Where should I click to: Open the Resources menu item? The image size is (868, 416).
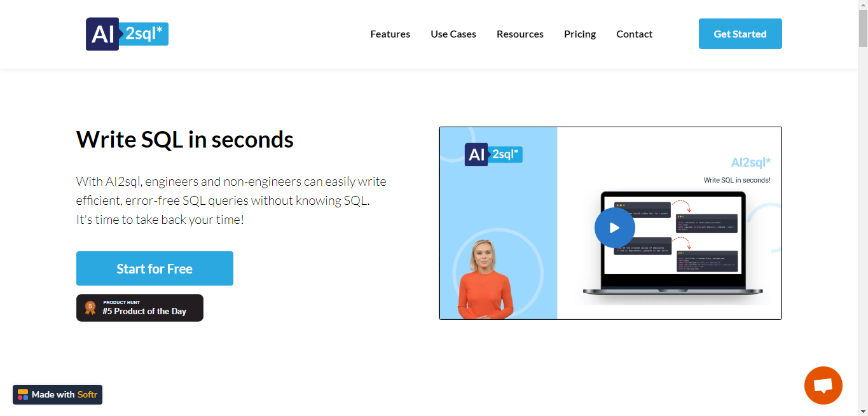[520, 34]
